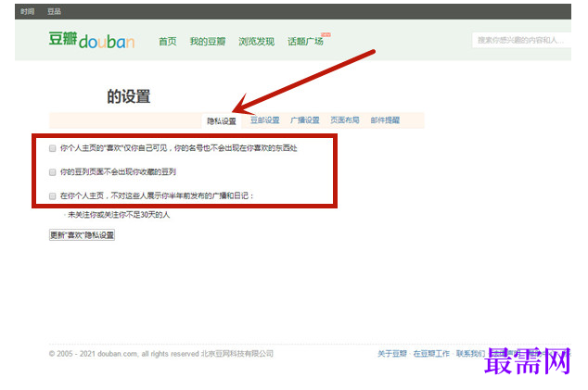Tick the 广播和日记 half-year visibility checkbox
Image resolution: width=588 pixels, height=390 pixels.
53,196
